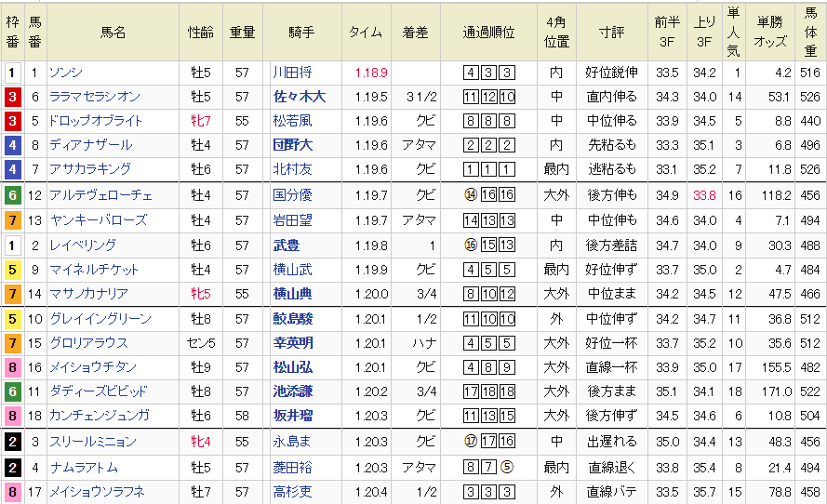
Task: Click green frame badge in アルテヴェローチェ row
Action: point(12,195)
